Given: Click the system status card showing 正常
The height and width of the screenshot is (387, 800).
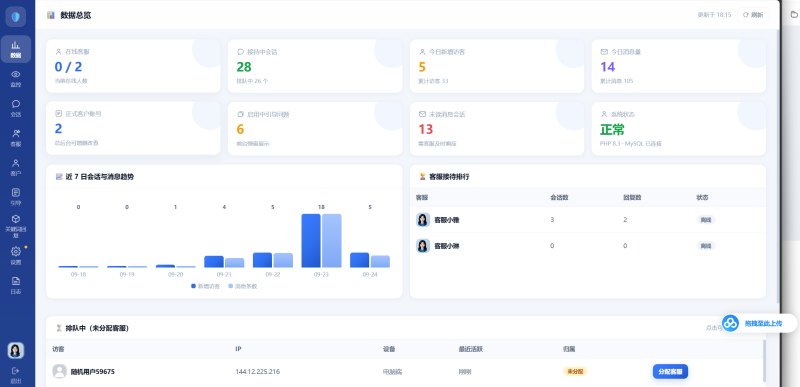Looking at the screenshot, I should [679, 128].
